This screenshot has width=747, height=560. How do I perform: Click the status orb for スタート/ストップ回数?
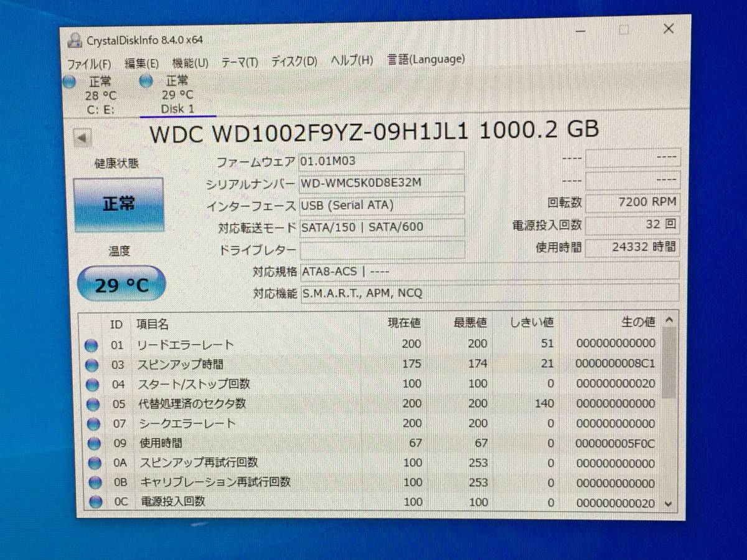(x=92, y=385)
